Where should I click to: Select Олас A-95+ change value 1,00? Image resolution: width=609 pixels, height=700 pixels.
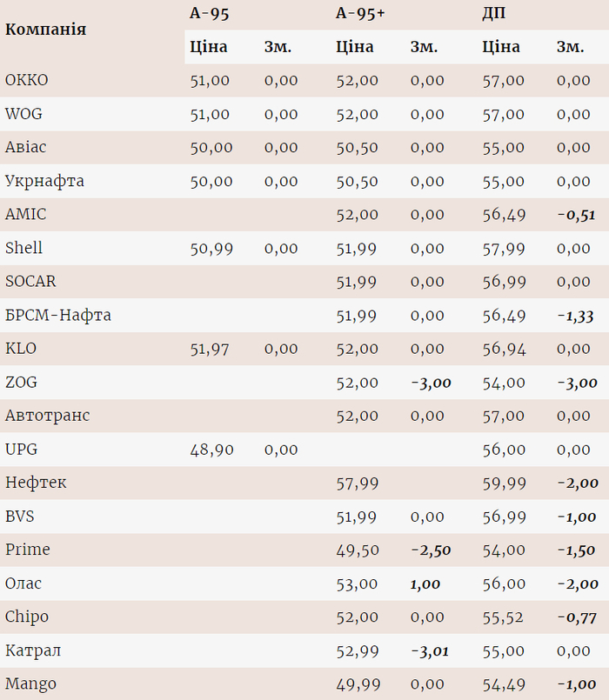click(x=425, y=584)
